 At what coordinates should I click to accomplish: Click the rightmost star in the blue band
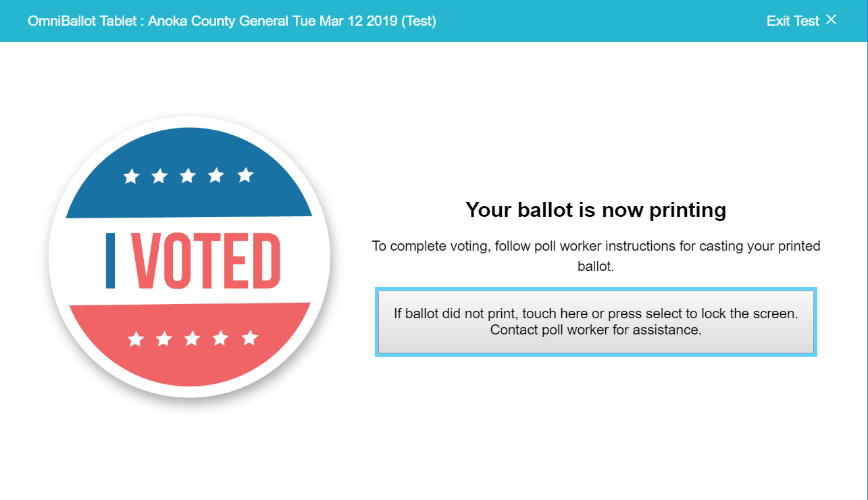click(x=245, y=175)
